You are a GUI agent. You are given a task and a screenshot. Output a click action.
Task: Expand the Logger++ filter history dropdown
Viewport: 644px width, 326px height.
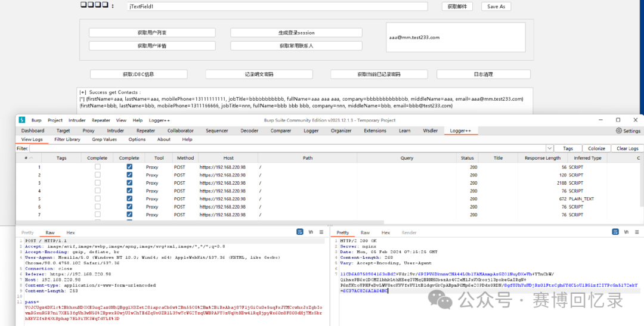pos(549,148)
